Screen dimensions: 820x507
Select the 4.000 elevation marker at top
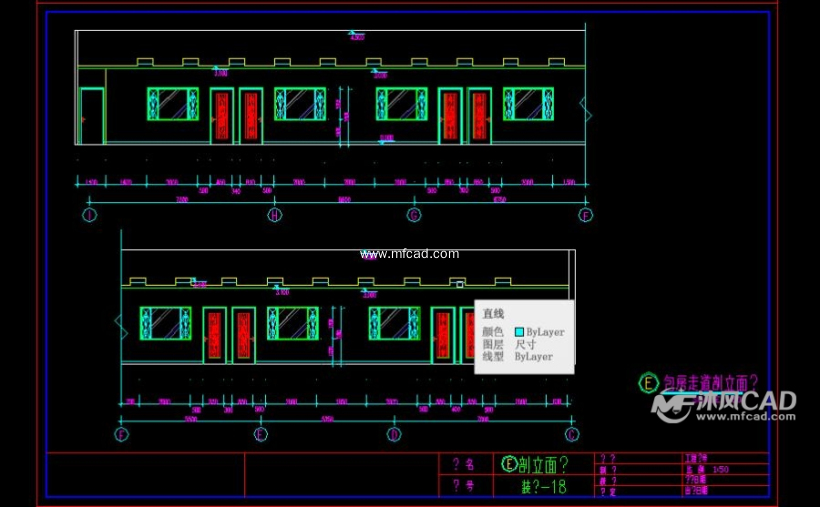[x=354, y=35]
